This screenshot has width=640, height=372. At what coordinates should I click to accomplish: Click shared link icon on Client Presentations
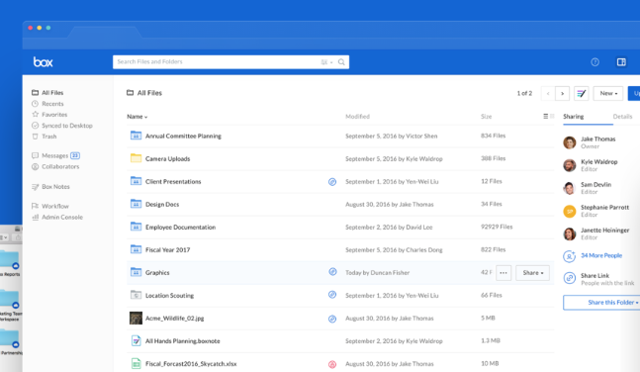tap(332, 182)
